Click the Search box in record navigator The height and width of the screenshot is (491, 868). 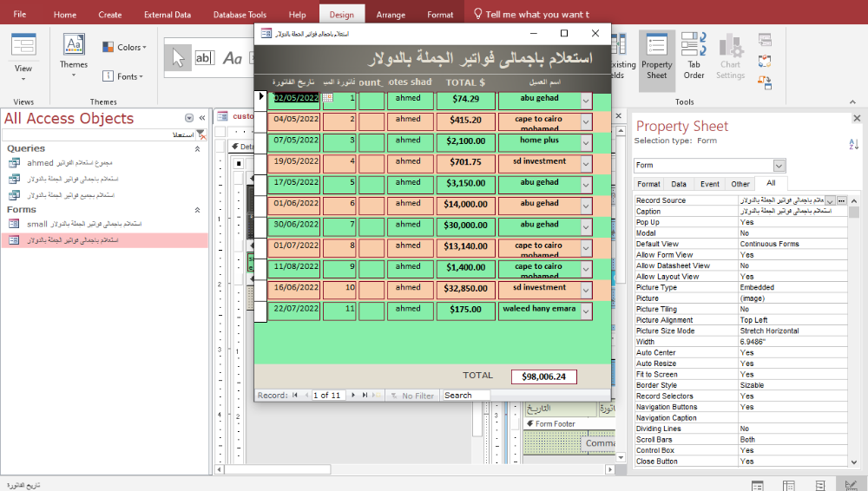tap(464, 396)
